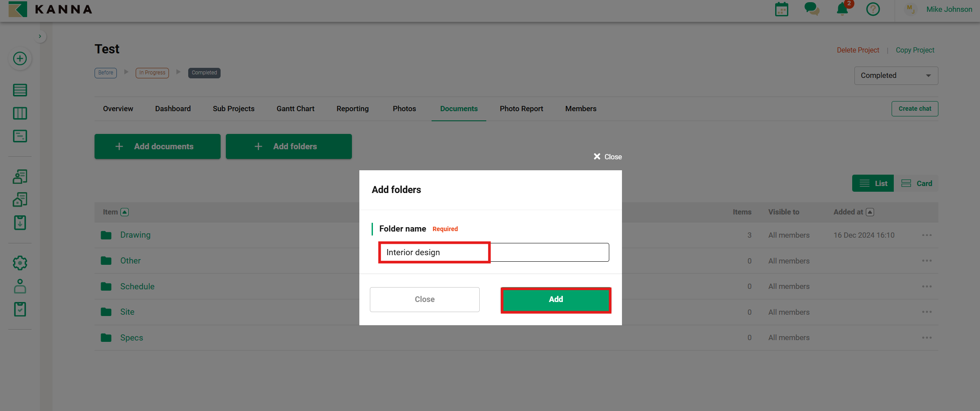Image resolution: width=980 pixels, height=411 pixels.
Task: Click the green Add button
Action: (555, 299)
